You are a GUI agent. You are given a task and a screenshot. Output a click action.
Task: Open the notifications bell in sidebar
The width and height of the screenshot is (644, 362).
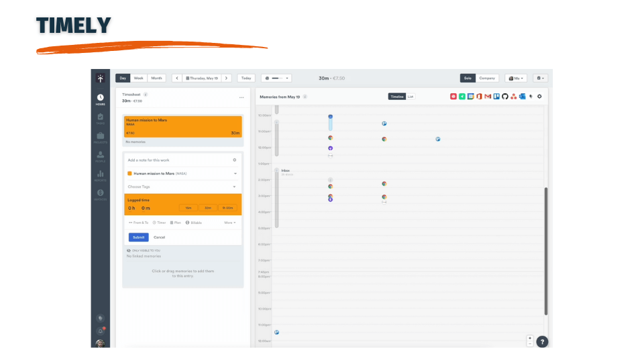(x=100, y=330)
